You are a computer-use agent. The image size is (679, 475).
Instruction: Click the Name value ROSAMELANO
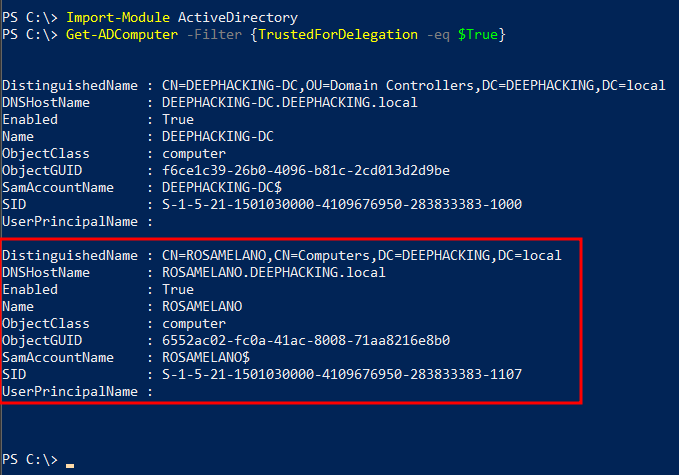(201, 306)
